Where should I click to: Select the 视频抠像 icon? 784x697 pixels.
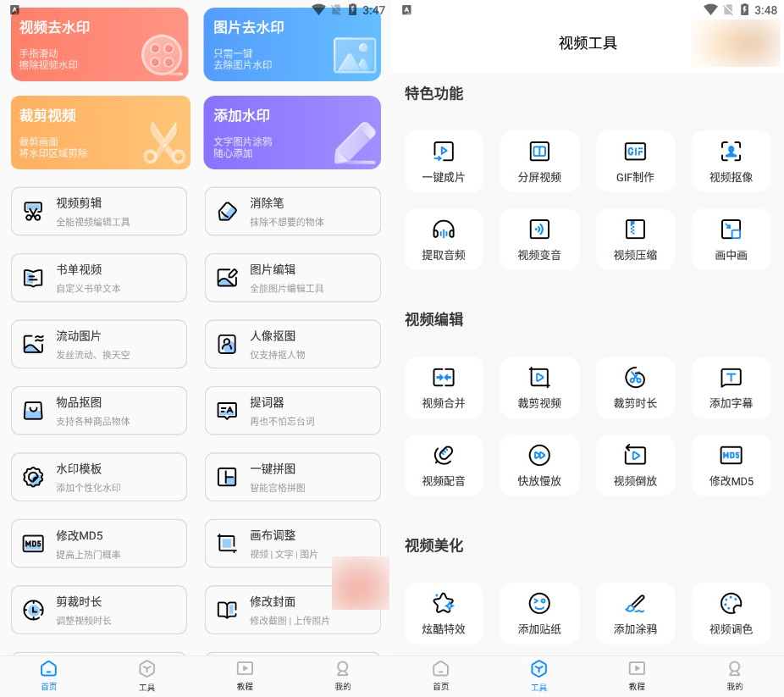coord(731,152)
